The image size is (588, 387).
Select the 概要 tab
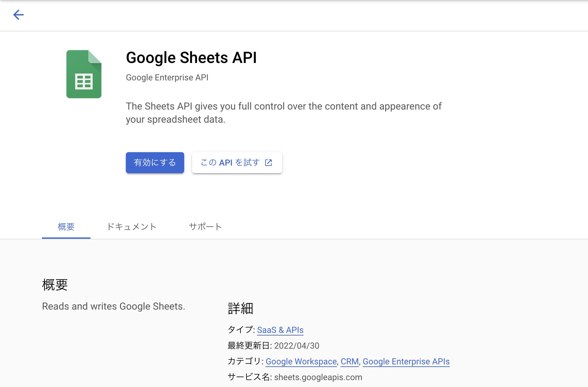(x=66, y=226)
